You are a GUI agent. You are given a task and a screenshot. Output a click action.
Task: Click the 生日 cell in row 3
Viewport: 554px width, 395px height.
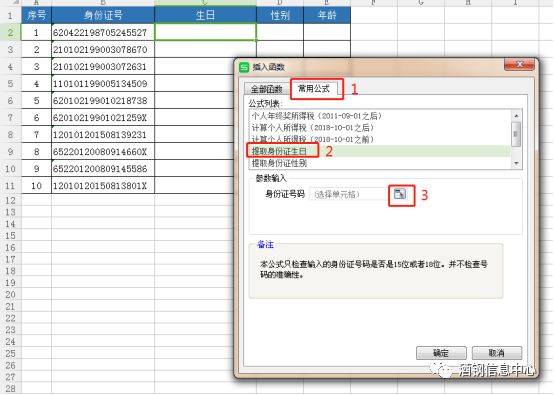click(205, 49)
